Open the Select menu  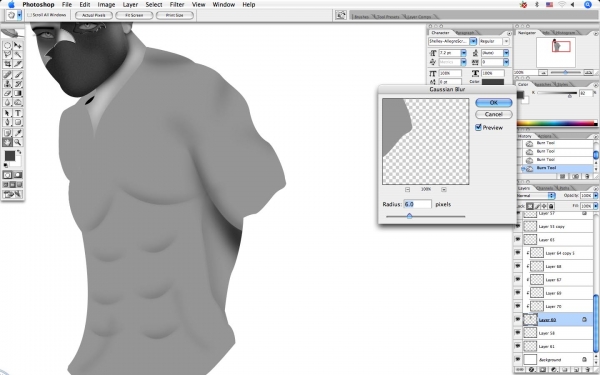[x=153, y=5]
